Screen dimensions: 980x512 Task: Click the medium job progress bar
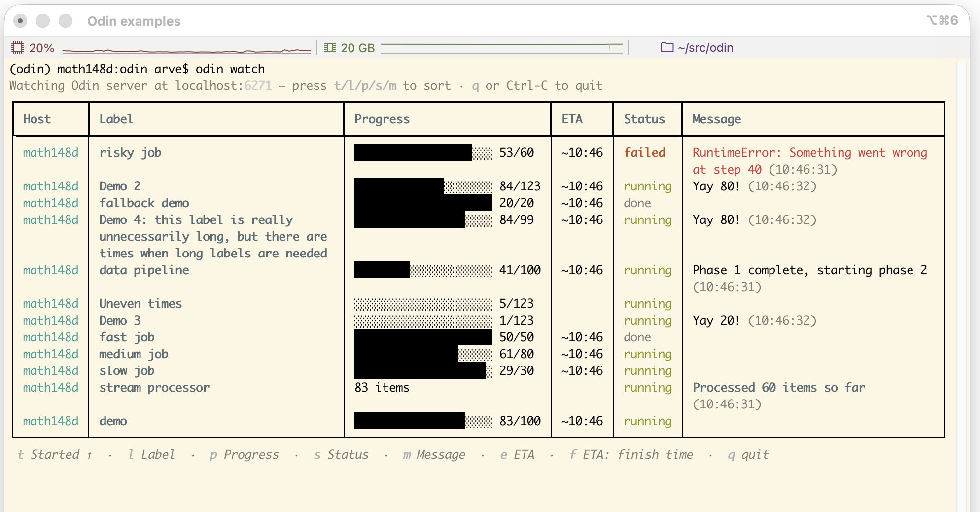tap(423, 354)
